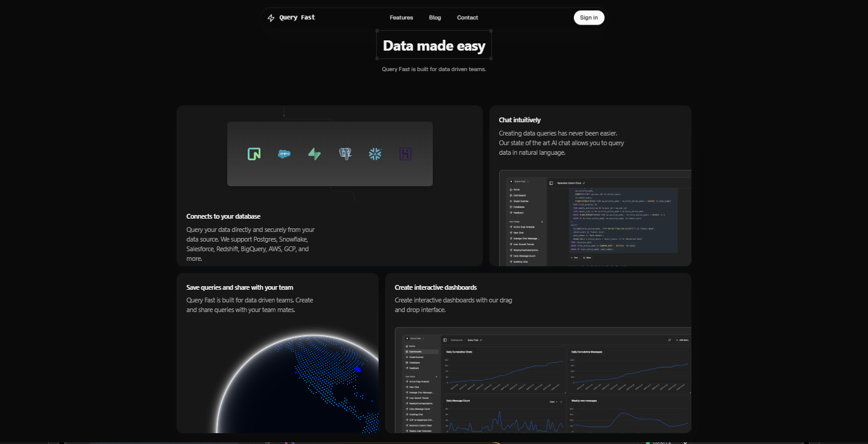Click the 'Chat intuitively' heading
The width and height of the screenshot is (868, 444).
tap(520, 120)
